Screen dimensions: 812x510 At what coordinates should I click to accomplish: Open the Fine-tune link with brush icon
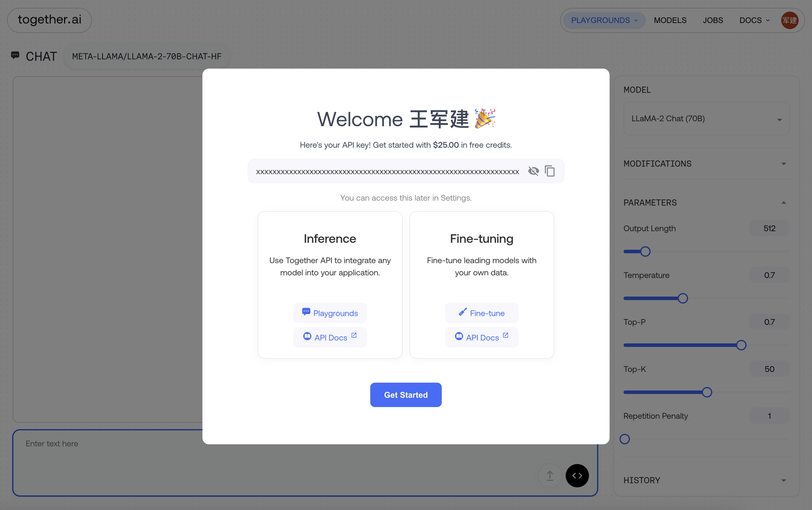pyautogui.click(x=481, y=313)
